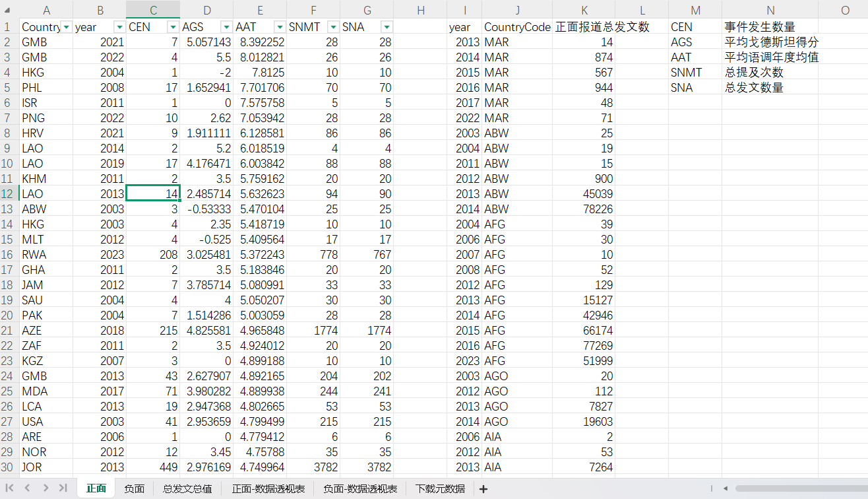This screenshot has height=499, width=868.
Task: Select column C by its header
Action: click(153, 10)
